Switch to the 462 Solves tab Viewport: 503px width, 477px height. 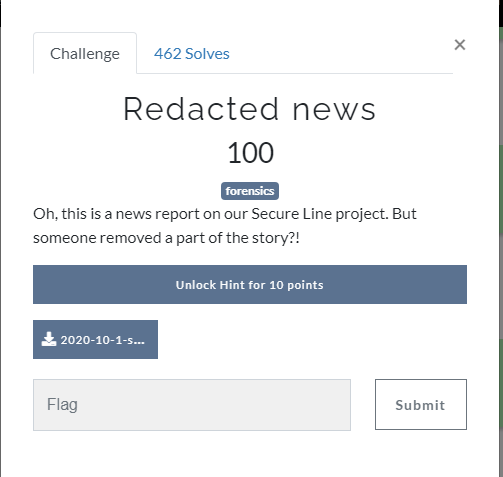pyautogui.click(x=192, y=54)
